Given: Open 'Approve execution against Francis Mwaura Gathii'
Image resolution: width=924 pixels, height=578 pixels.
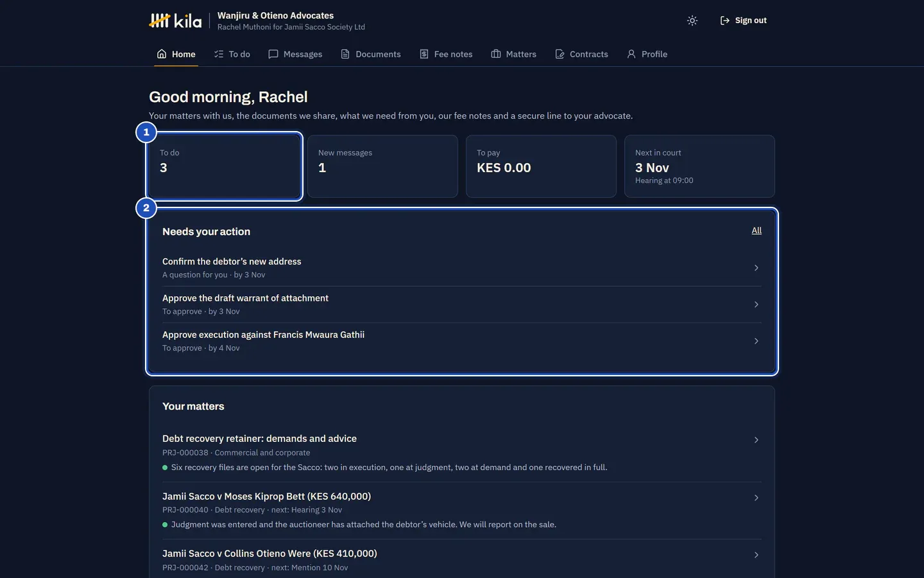Looking at the screenshot, I should [462, 341].
